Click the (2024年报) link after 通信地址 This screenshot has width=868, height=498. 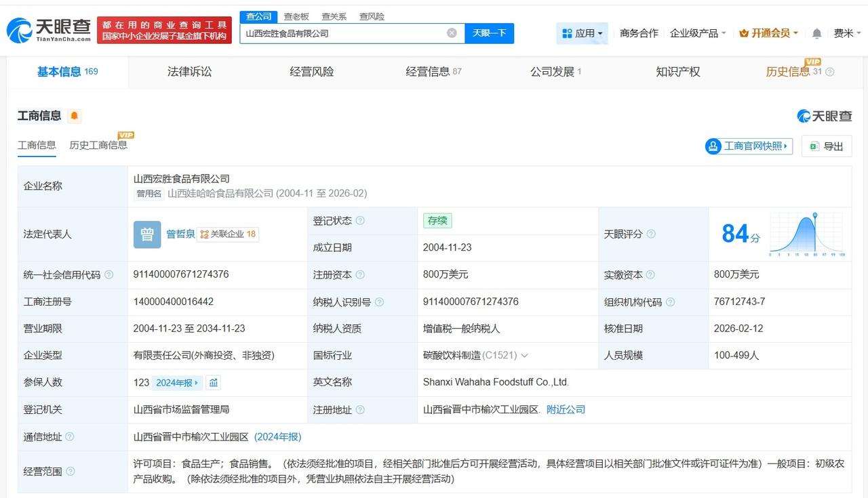(278, 437)
